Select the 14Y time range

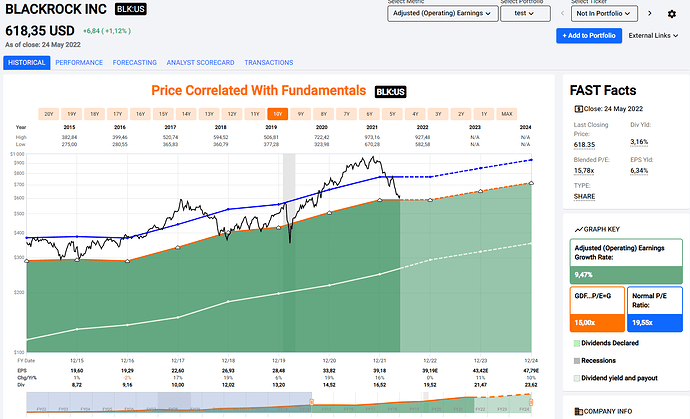[186, 114]
